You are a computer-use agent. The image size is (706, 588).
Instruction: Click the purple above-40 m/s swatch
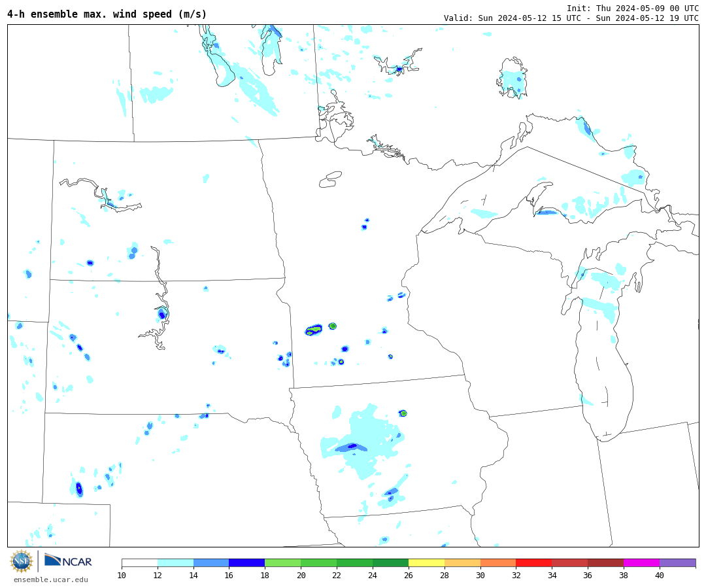pos(678,562)
